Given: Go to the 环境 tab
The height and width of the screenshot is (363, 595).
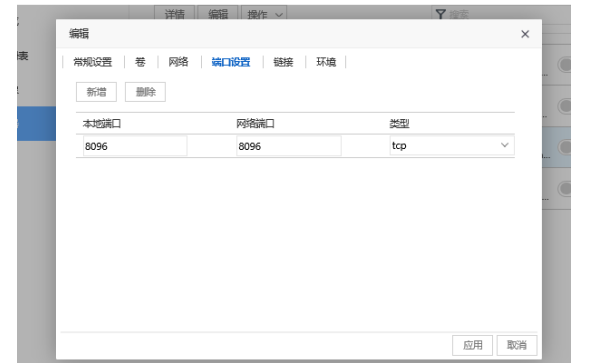Looking at the screenshot, I should point(326,62).
